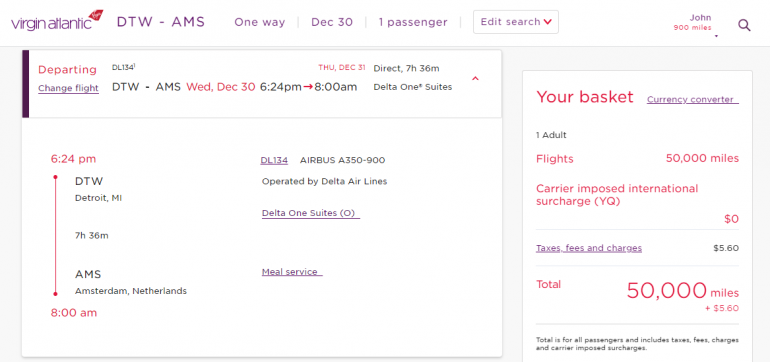Click the 50,000 miles total amount

pyautogui.click(x=683, y=291)
